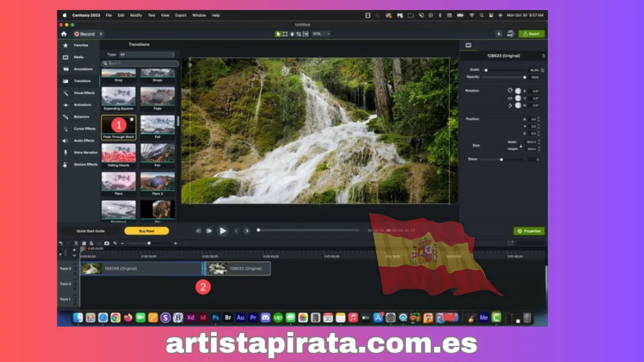The image size is (644, 362).
Task: Click the timeline camera snapshot icon
Action: [x=107, y=243]
